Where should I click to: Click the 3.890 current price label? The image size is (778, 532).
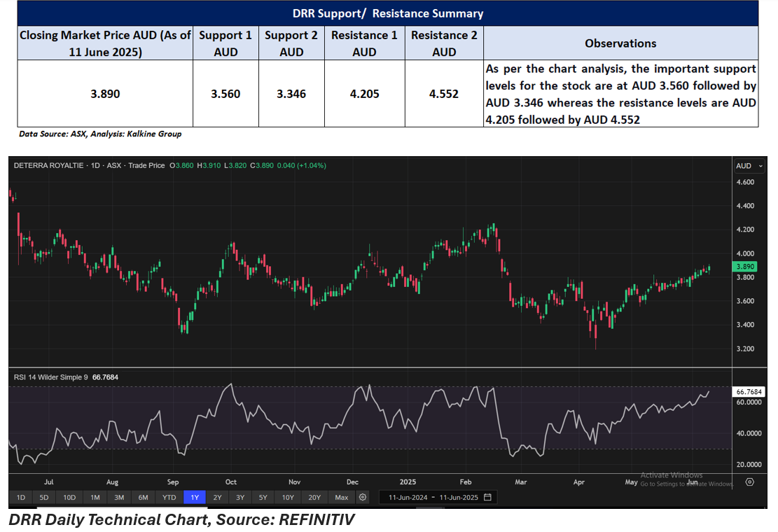pyautogui.click(x=745, y=266)
